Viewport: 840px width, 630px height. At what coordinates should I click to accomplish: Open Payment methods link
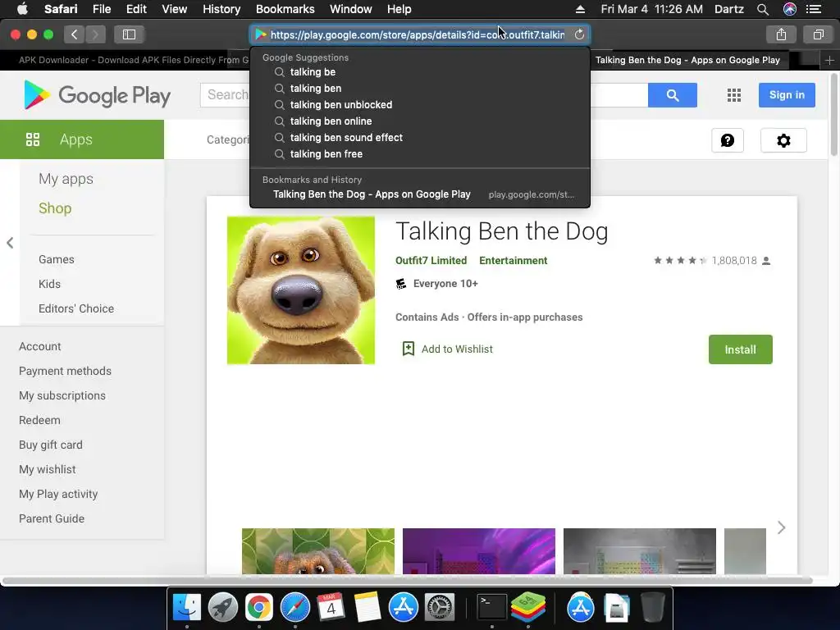[65, 372]
